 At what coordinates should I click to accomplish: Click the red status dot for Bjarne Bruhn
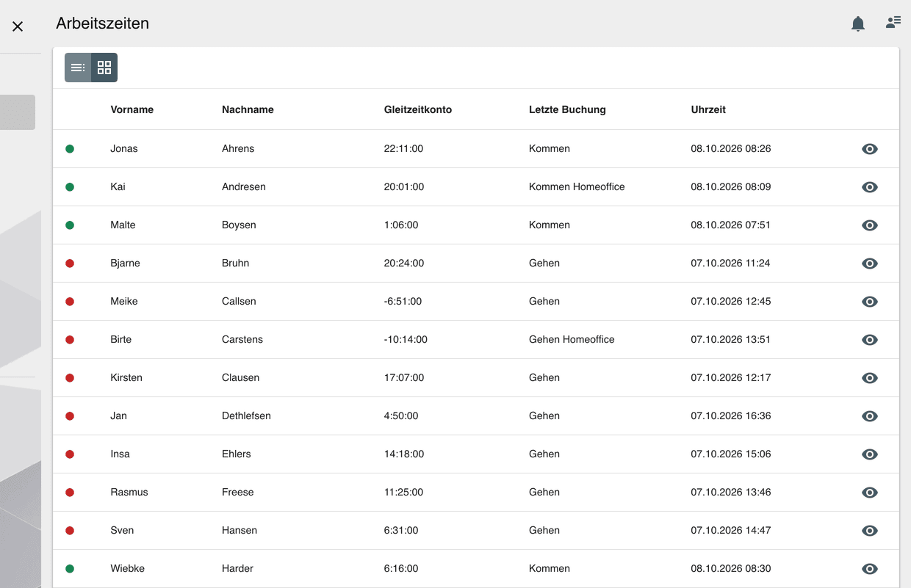coord(70,263)
